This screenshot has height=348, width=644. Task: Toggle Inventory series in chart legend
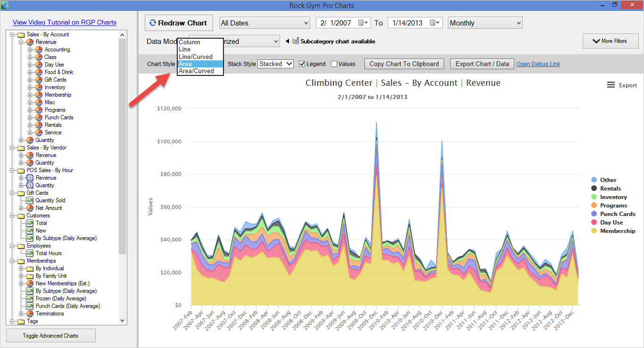coord(609,197)
